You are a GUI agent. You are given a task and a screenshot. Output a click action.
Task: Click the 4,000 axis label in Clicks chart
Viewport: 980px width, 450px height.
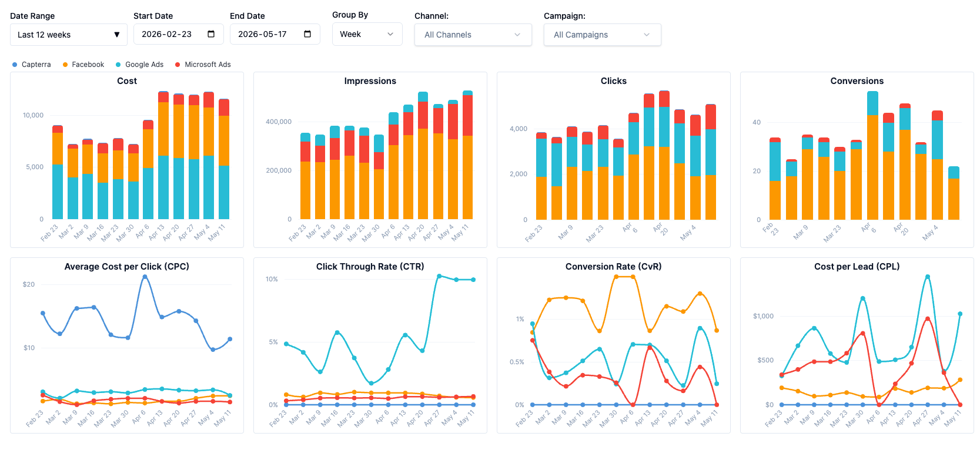[x=519, y=129]
